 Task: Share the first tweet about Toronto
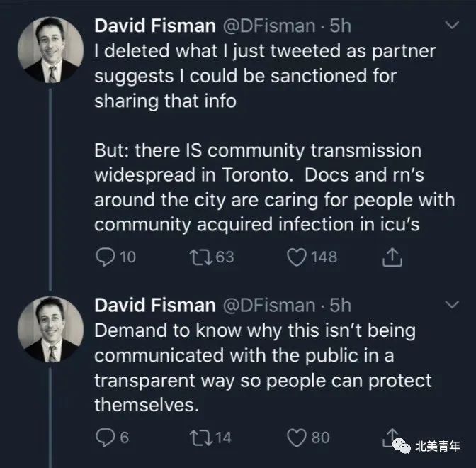[x=392, y=257]
